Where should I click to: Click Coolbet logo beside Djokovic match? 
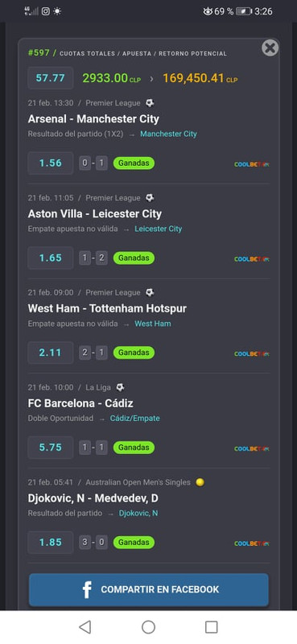[252, 543]
